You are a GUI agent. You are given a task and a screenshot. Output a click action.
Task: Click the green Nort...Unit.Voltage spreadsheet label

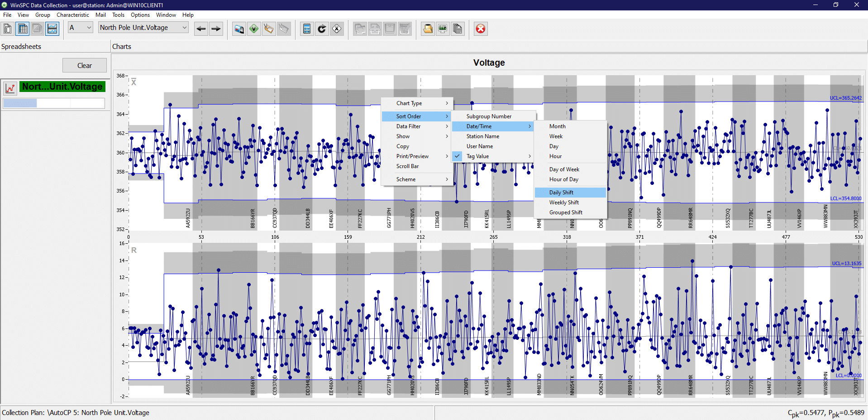tap(62, 87)
